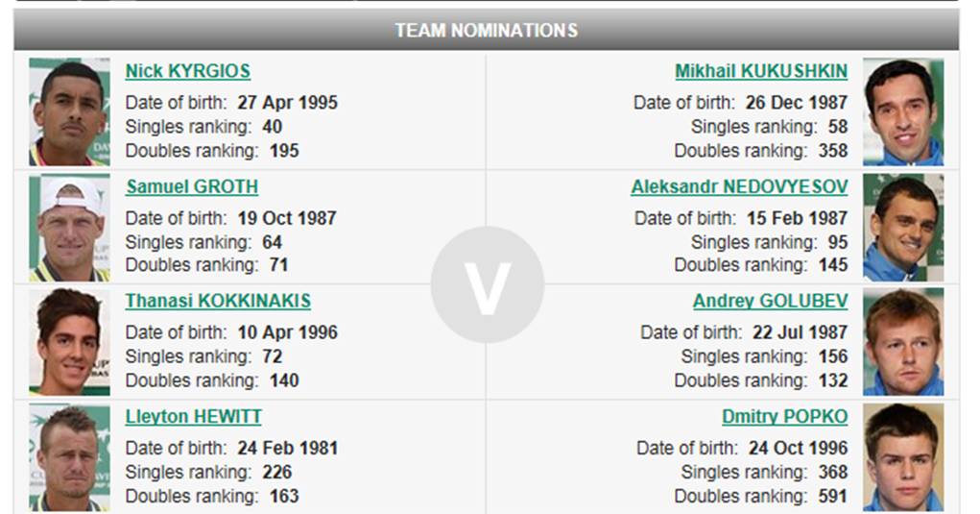Image resolution: width=980 pixels, height=514 pixels.
Task: Click Popko's doubles ranking value 591
Action: 832,496
